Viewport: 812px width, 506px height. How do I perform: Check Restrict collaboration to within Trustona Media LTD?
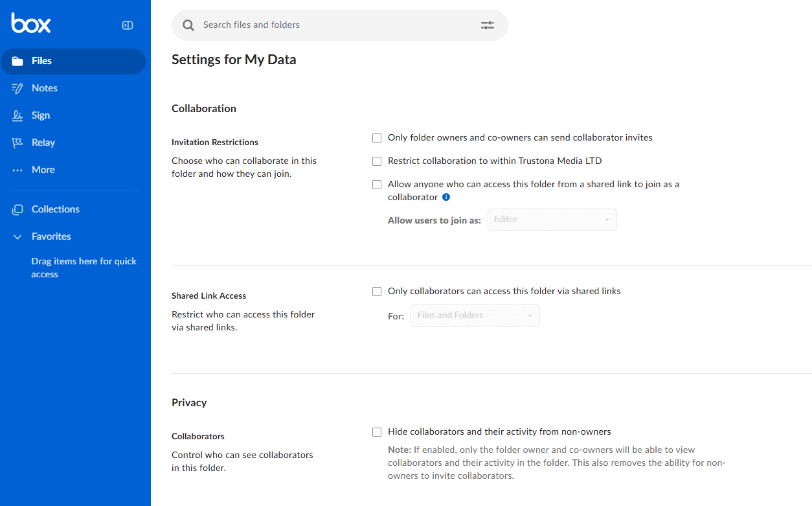(x=377, y=161)
